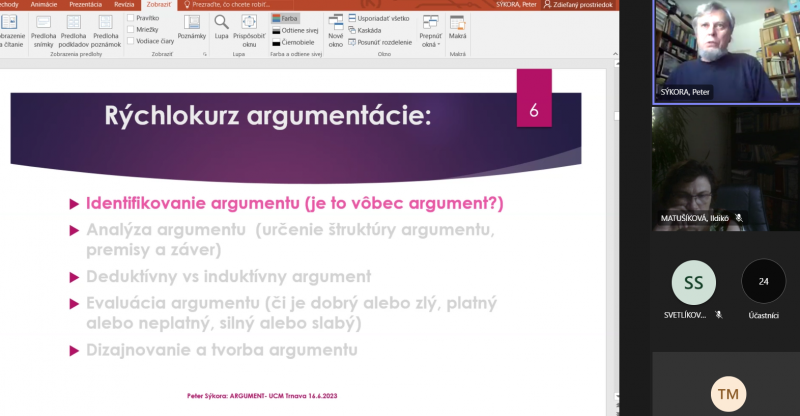The height and width of the screenshot is (416, 800).
Task: Click the 24 Účastníci participants circle
Action: point(763,282)
